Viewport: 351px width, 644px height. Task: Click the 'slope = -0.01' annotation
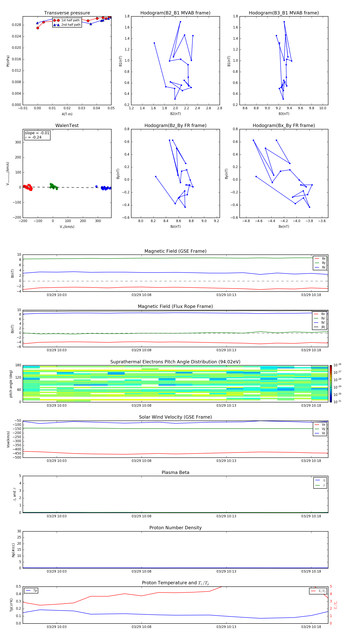pos(37,133)
